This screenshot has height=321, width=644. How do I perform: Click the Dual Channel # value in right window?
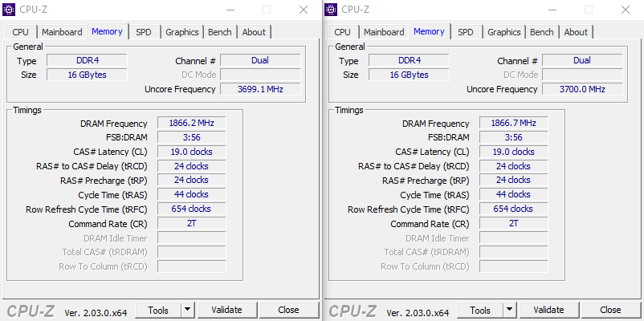582,60
